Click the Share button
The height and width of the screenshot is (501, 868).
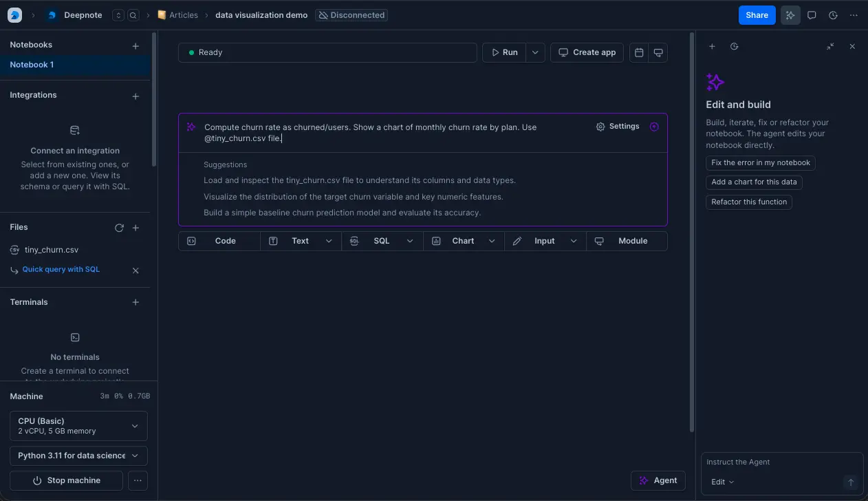(757, 14)
